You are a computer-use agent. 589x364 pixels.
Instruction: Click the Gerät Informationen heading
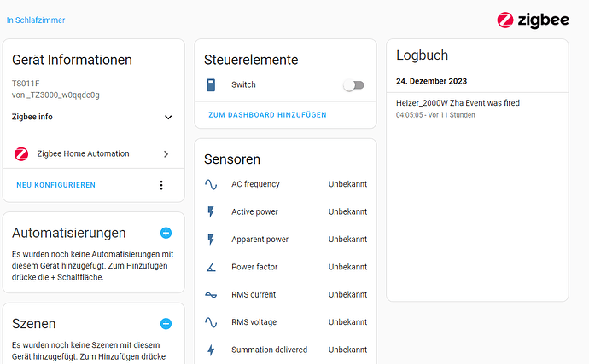(72, 60)
